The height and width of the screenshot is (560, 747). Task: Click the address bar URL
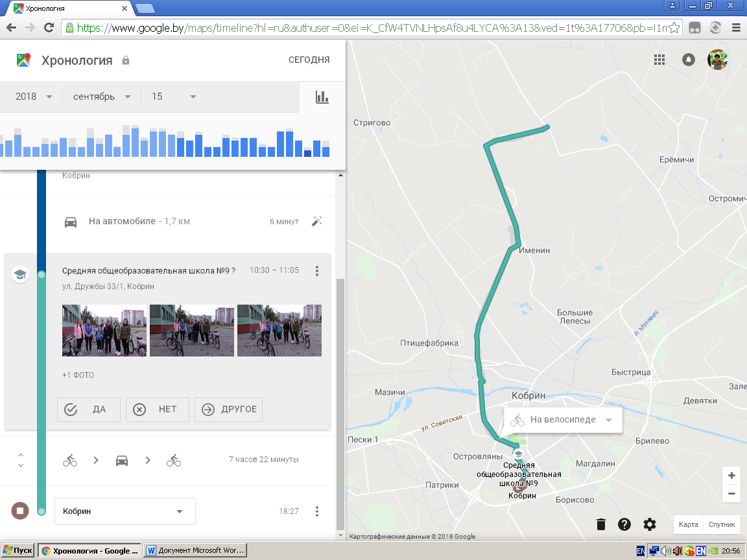tap(372, 28)
